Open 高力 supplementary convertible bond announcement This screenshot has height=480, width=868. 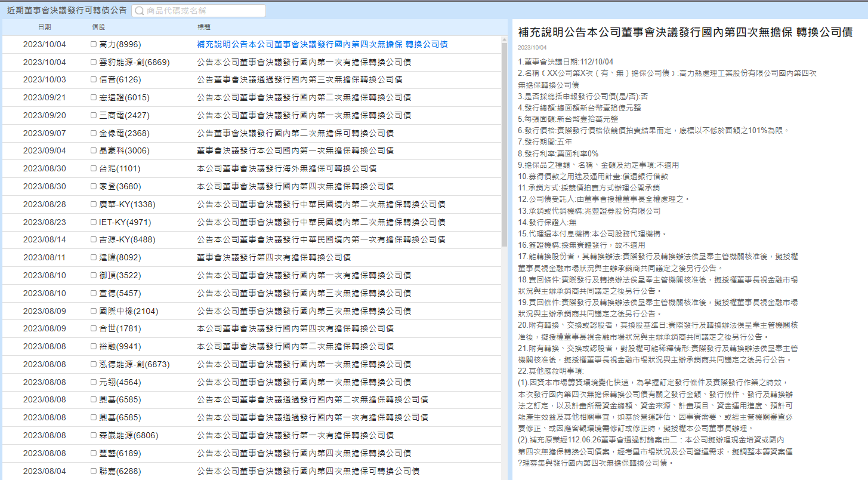coord(322,44)
